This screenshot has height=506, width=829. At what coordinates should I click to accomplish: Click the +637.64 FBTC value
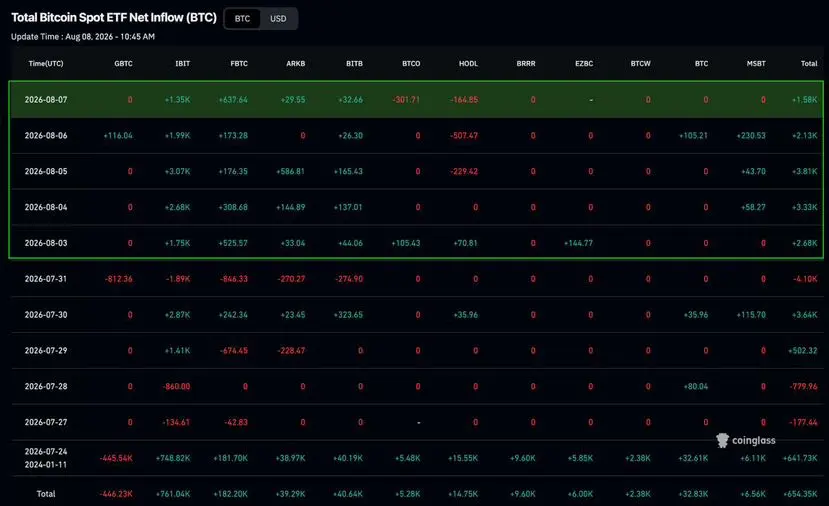coord(233,99)
